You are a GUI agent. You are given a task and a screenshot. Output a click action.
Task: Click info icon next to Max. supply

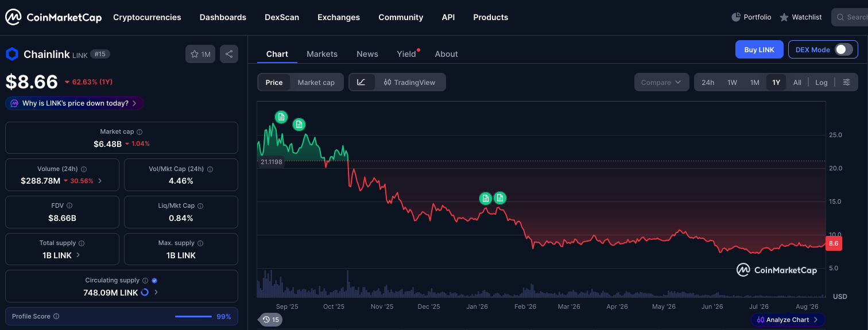coord(201,243)
